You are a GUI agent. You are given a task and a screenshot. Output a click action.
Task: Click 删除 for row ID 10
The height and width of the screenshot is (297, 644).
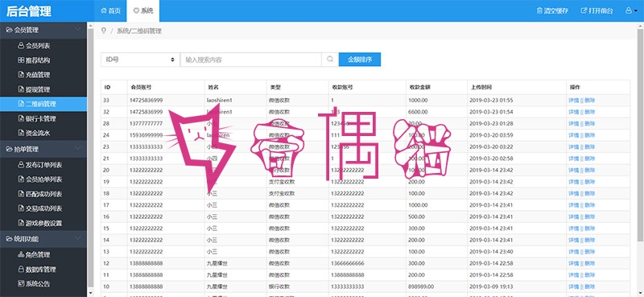click(x=590, y=287)
